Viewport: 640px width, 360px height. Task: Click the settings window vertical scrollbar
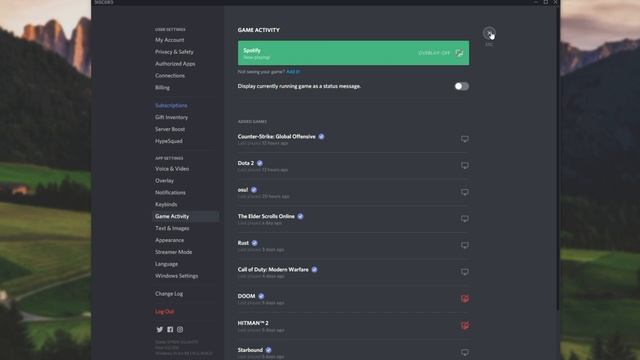click(x=558, y=157)
